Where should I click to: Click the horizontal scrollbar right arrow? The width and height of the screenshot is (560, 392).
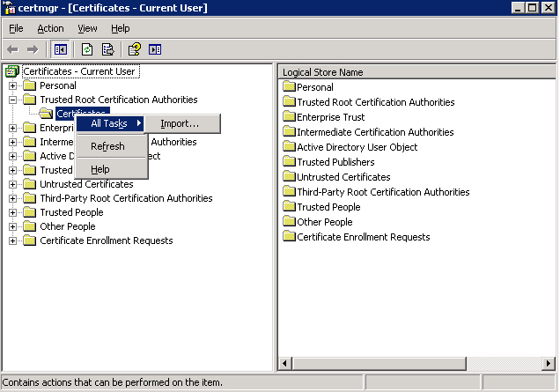coord(549,364)
